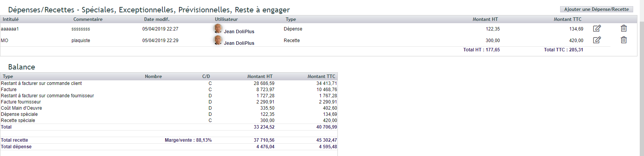Select the Facture fournisseur balance row
Screen dimensions: 644x156
(169, 102)
